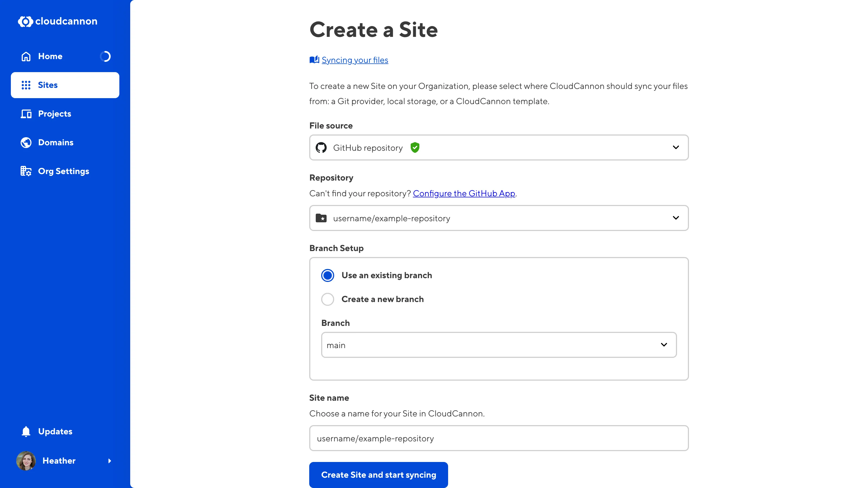Open the Repository selection dropdown
Viewport: 868px width, 488px height.
[x=676, y=218]
